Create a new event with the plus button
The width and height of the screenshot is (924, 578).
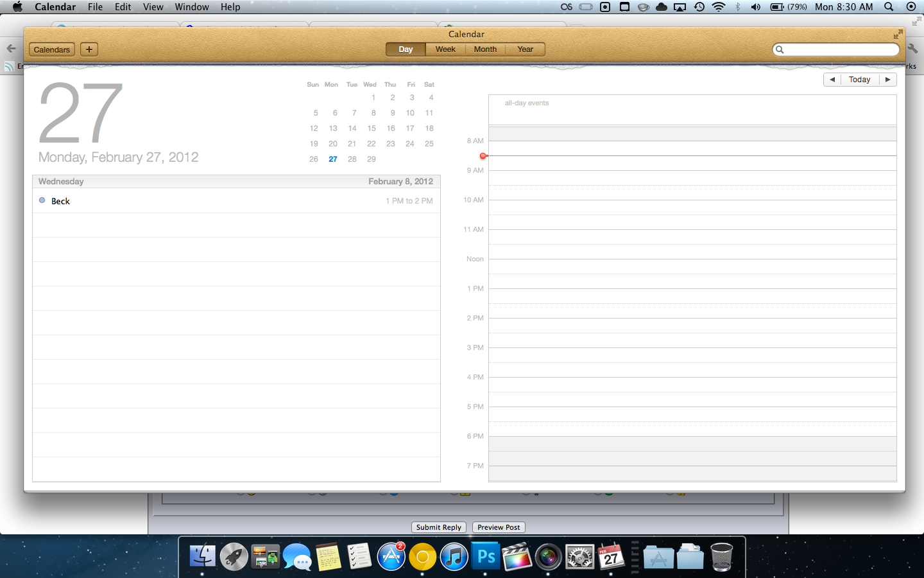[89, 49]
